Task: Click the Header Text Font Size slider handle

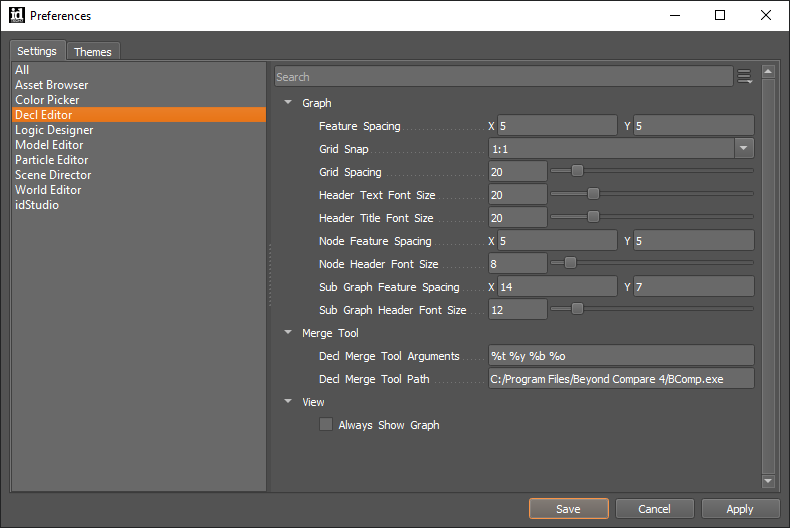Action: (594, 193)
